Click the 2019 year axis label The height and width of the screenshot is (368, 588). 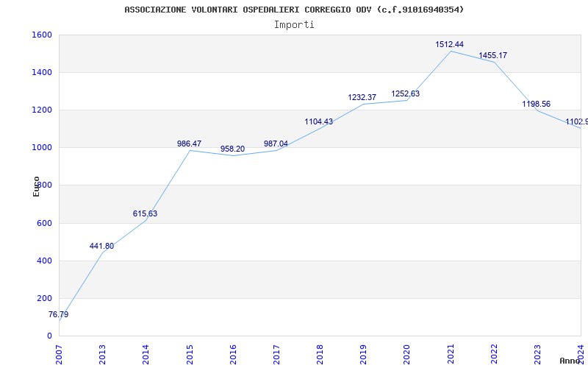click(x=363, y=355)
